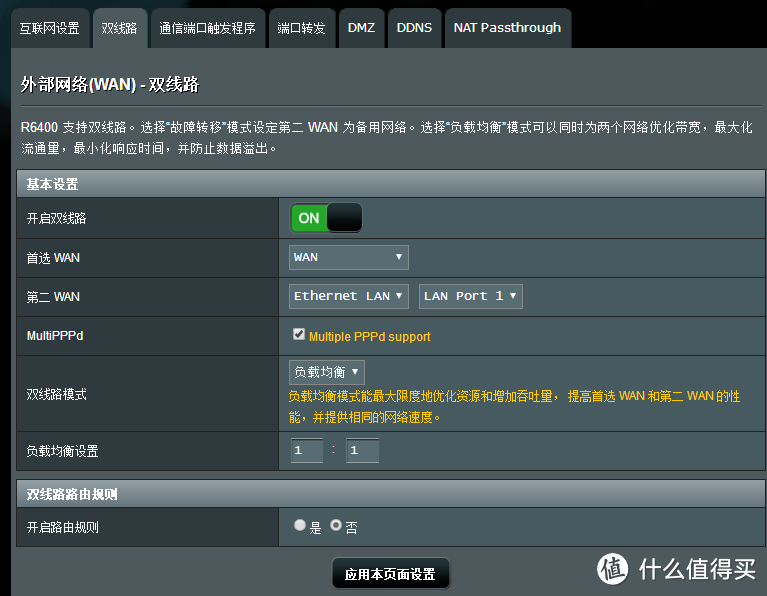Expand the 首选 WAN dropdown
Screen dimensions: 767x596
(349, 257)
